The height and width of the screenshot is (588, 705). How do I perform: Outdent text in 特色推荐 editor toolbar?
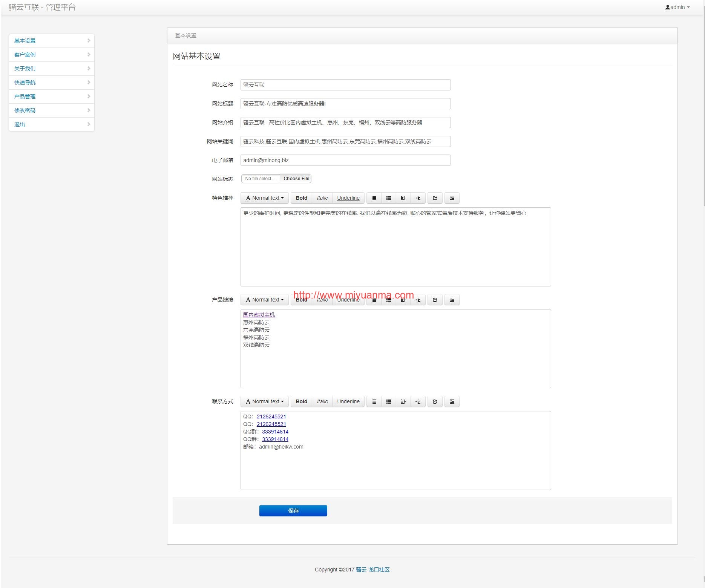(403, 198)
